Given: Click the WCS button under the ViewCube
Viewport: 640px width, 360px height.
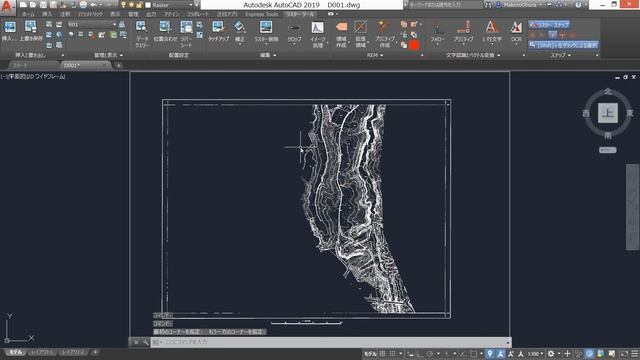Looking at the screenshot, I should click(607, 150).
